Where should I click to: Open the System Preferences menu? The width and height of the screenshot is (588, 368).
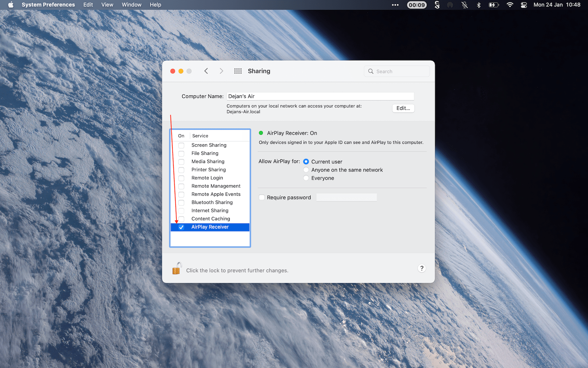48,5
